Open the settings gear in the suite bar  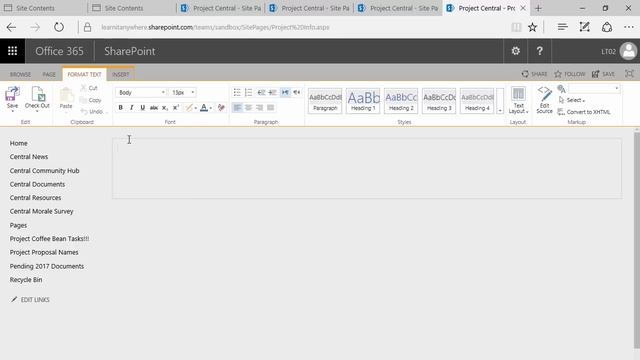pos(516,51)
